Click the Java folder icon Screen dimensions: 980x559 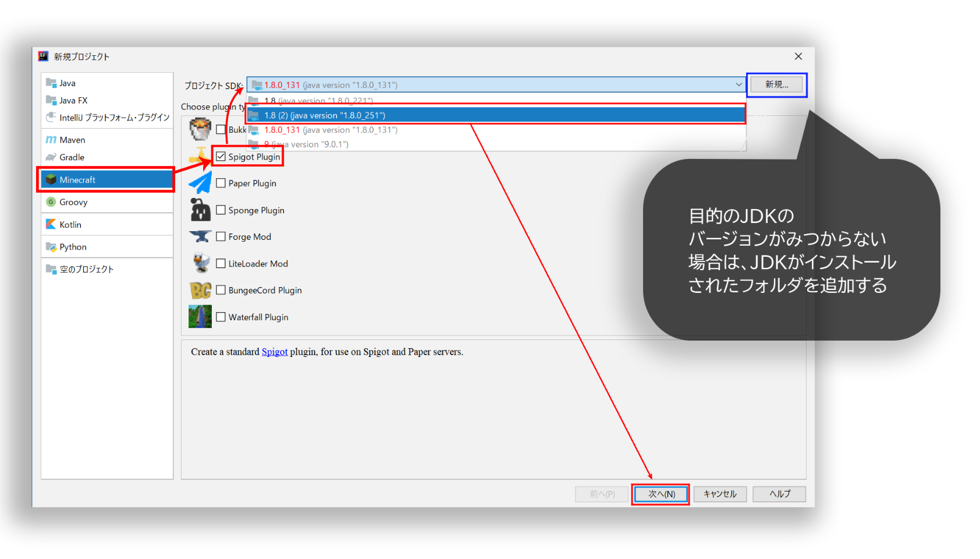pyautogui.click(x=51, y=83)
